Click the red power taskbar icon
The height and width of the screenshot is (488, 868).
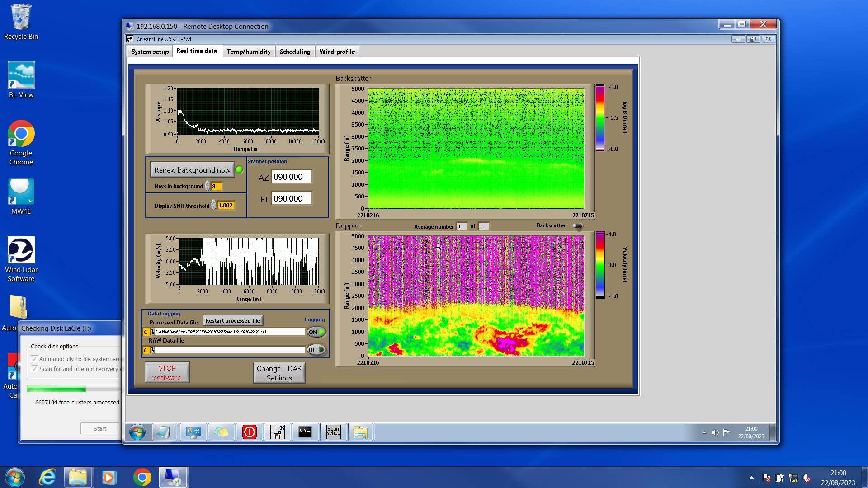pos(249,432)
